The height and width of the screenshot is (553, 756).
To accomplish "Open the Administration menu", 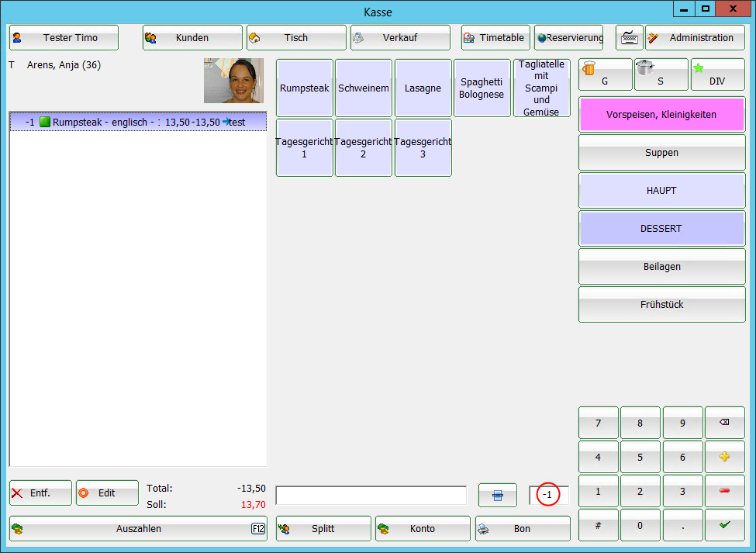I will 695,37.
